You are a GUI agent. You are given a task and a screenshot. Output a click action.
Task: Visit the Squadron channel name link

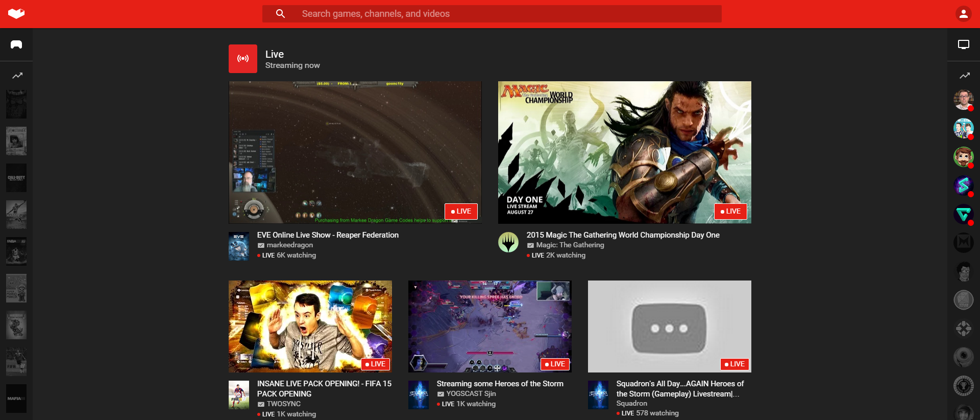pos(632,403)
